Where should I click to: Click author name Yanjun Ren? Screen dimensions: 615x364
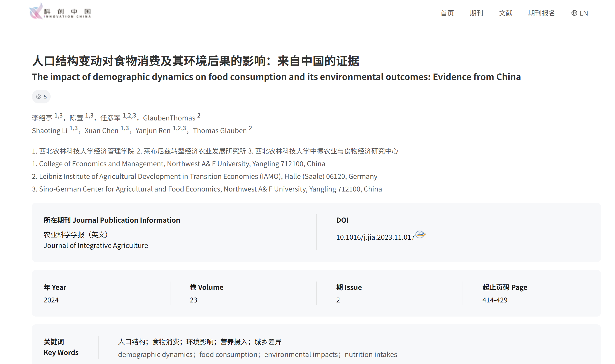[153, 131]
